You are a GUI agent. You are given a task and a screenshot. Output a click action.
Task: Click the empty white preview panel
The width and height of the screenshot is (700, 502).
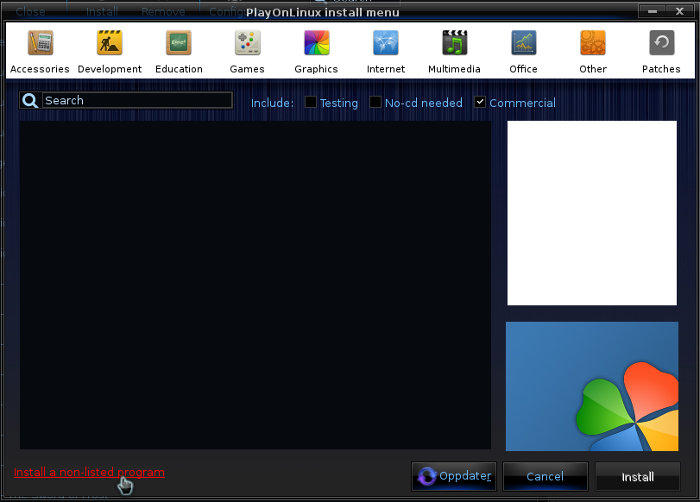592,213
